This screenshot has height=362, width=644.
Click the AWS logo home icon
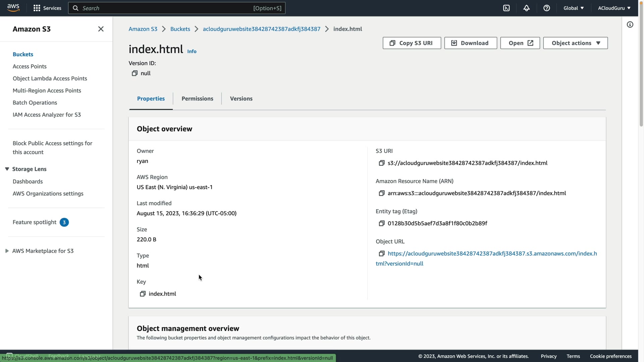13,8
